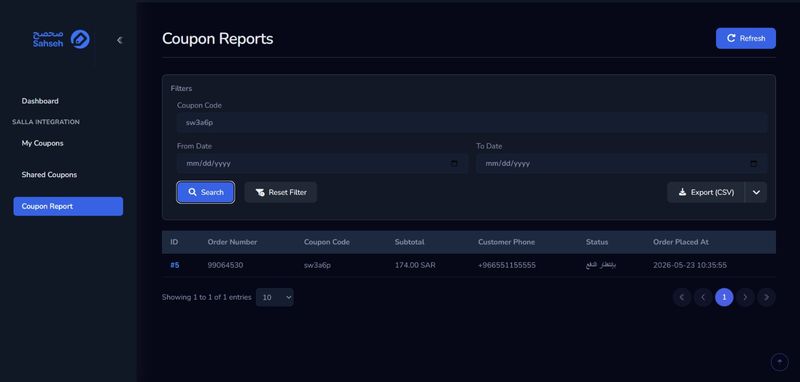800x382 pixels.
Task: Go to the previous page of results
Action: point(703,297)
